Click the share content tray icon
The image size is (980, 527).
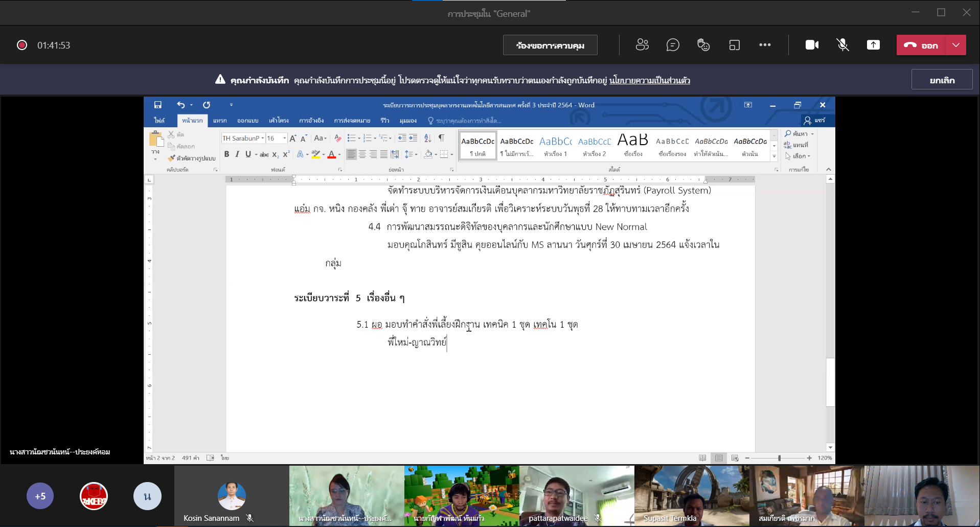[x=873, y=45]
